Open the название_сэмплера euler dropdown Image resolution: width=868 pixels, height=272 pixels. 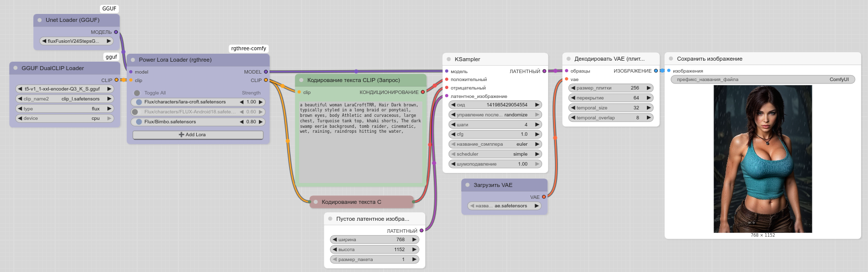495,144
